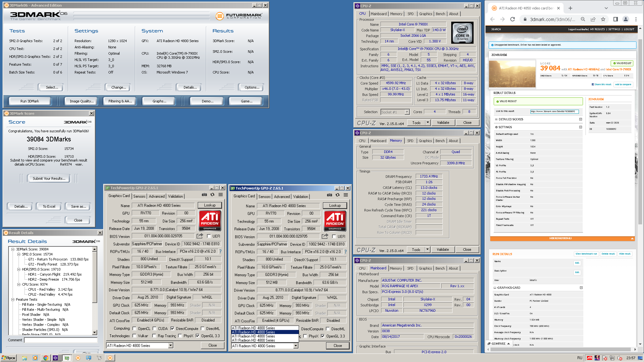Viewport: 644px width, 362px height.
Task: Open the hamburger menu in left GPU-Z window
Action: click(x=221, y=195)
